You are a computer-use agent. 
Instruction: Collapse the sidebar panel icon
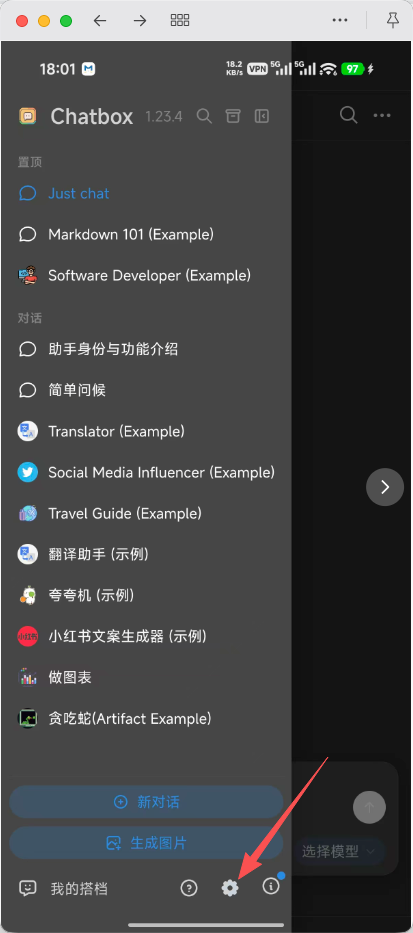[x=262, y=116]
